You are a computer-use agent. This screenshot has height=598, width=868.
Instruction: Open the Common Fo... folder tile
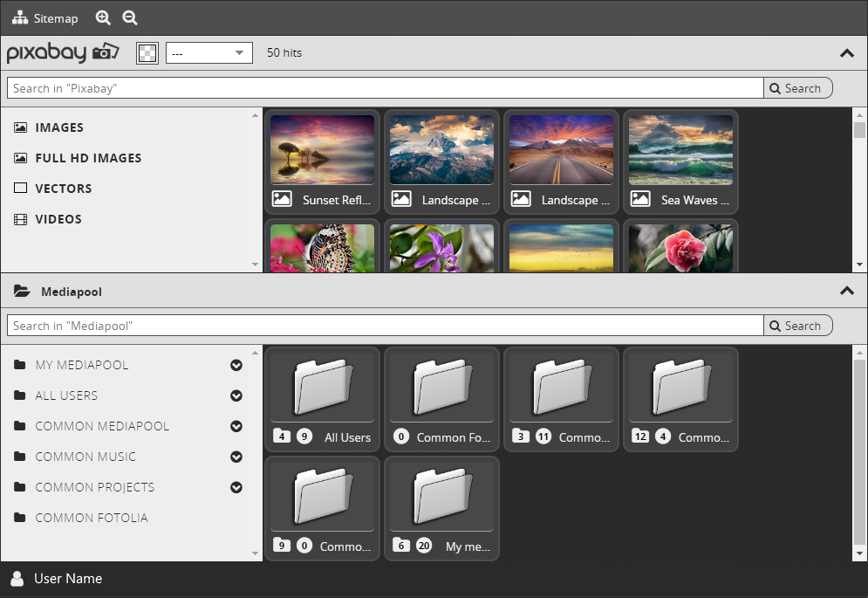441,399
